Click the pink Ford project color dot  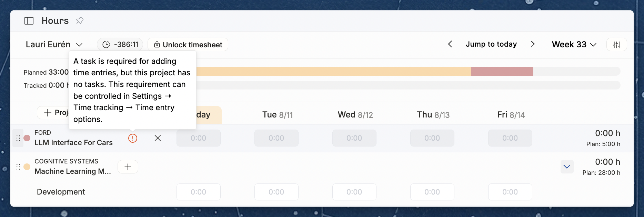point(27,138)
